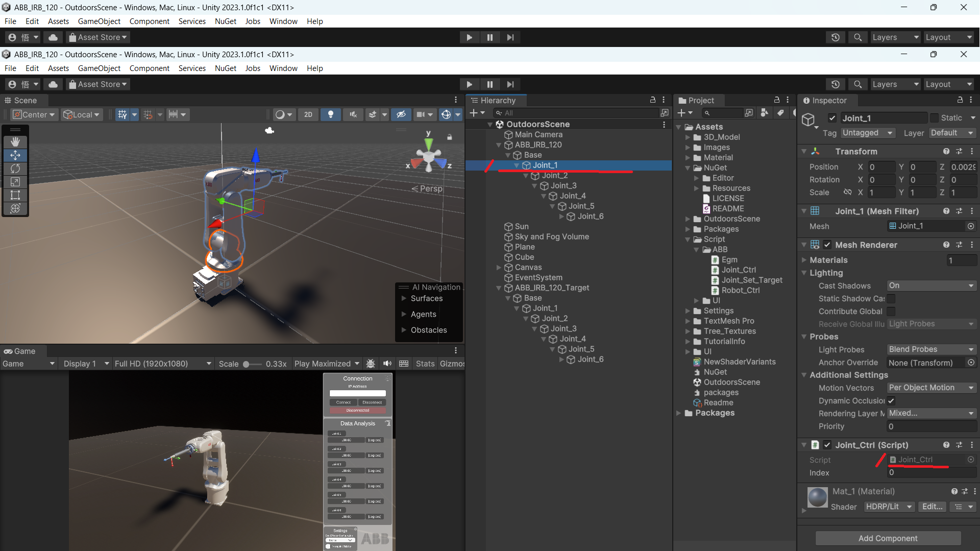Toggle Dynamic Occlusion checkbox
The height and width of the screenshot is (551, 980).
pos(891,400)
